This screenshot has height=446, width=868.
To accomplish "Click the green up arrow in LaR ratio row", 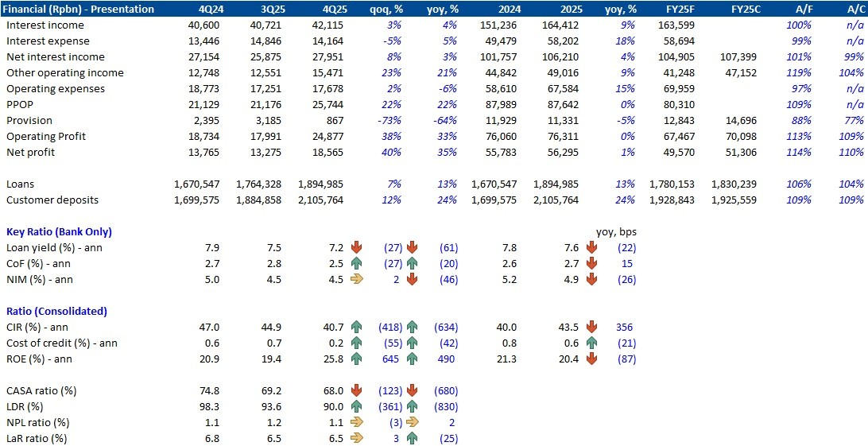I will (x=413, y=438).
